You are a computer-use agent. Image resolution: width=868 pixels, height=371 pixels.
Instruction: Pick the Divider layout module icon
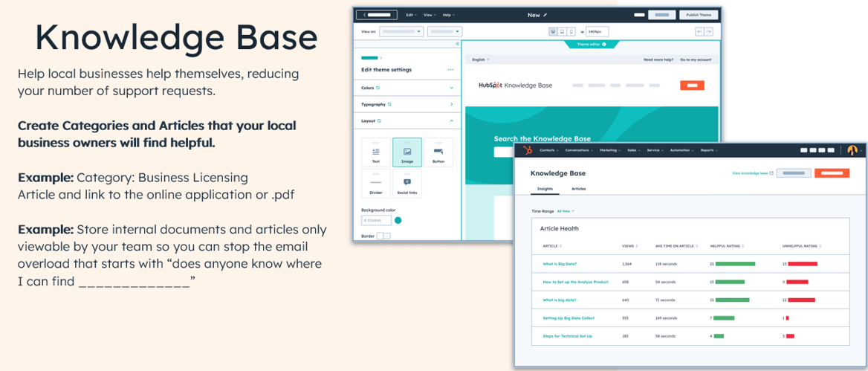point(376,183)
